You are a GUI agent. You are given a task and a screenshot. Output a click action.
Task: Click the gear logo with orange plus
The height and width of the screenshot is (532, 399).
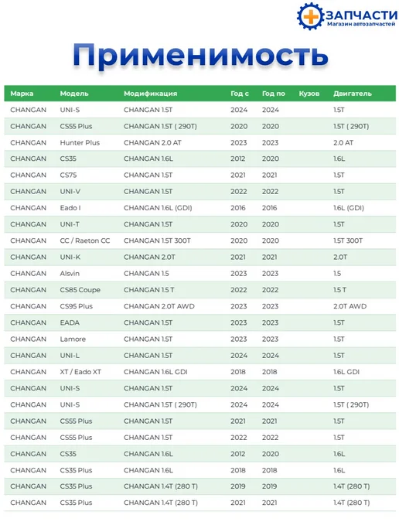point(310,16)
